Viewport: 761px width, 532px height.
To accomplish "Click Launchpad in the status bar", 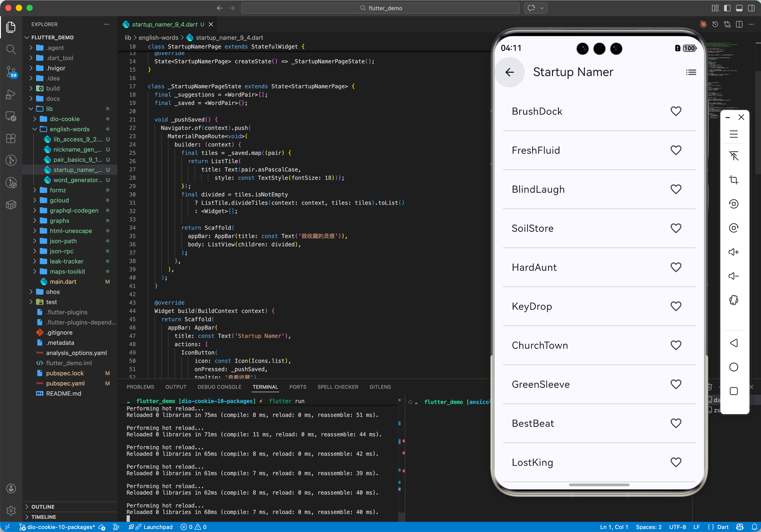I will click(x=158, y=527).
